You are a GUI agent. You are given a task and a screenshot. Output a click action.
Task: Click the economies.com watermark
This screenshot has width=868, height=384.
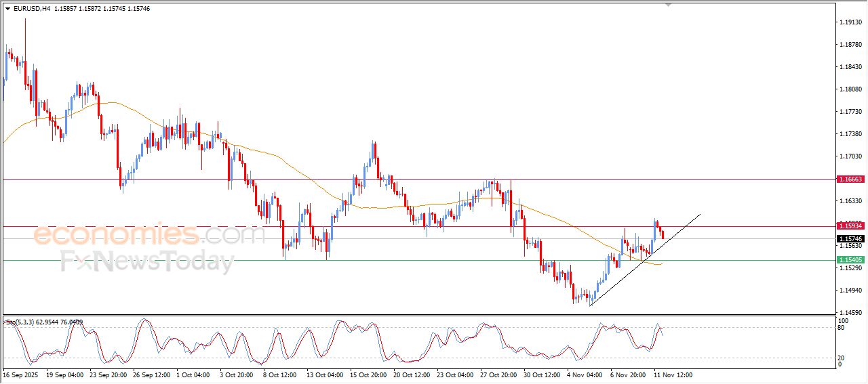(149, 235)
